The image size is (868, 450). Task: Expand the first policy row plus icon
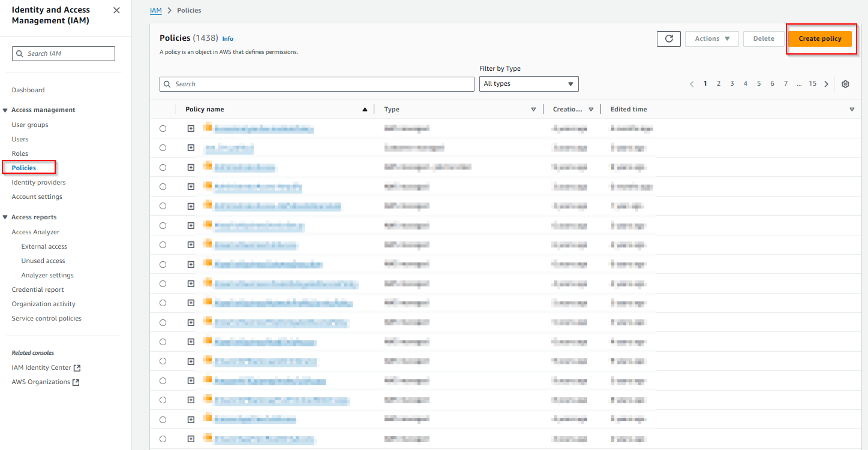191,129
